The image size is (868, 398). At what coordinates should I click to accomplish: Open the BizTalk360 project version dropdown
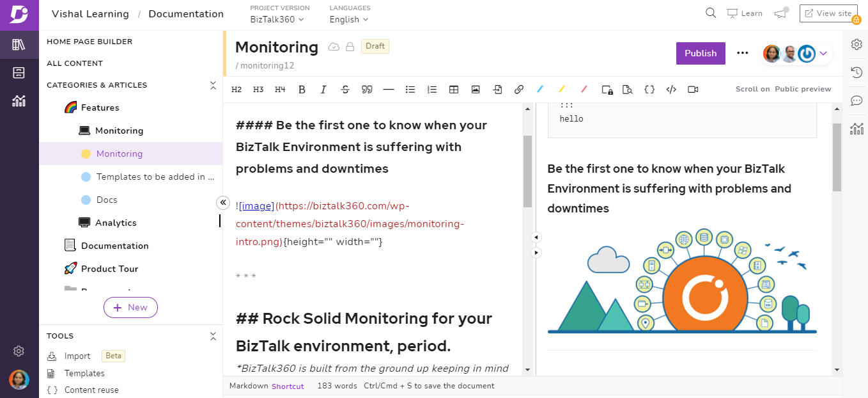pyautogui.click(x=277, y=19)
